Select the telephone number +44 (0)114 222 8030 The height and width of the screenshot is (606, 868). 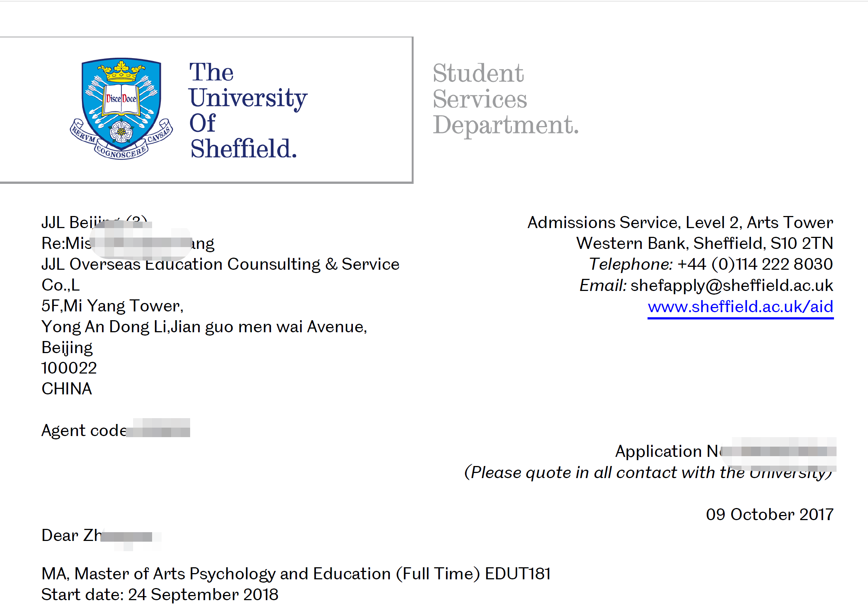tap(755, 264)
